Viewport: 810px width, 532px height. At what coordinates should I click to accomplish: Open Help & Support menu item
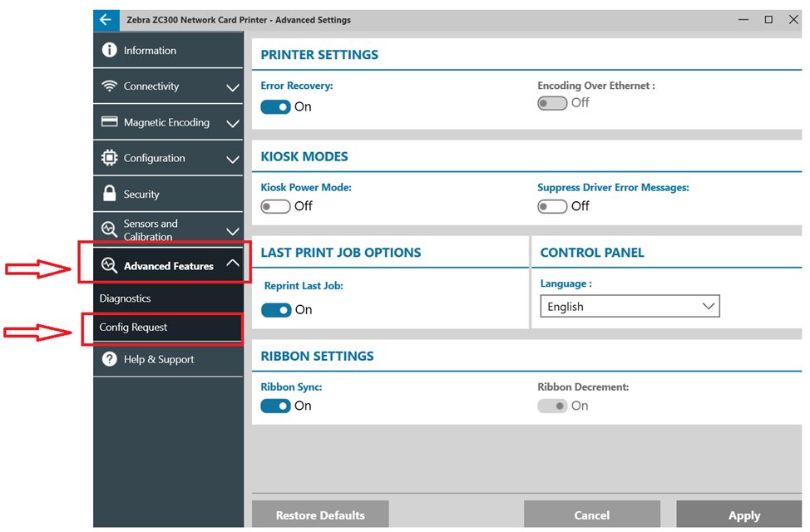click(x=168, y=359)
